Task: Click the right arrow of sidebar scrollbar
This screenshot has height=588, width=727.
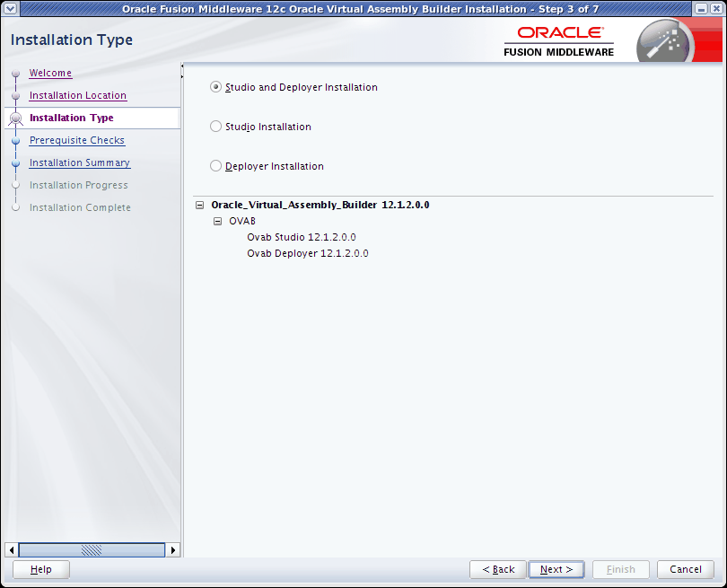Action: tap(173, 550)
